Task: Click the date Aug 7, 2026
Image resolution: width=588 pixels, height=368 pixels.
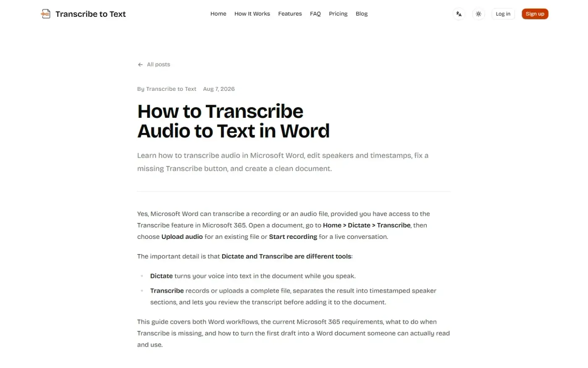Action: pyautogui.click(x=219, y=89)
